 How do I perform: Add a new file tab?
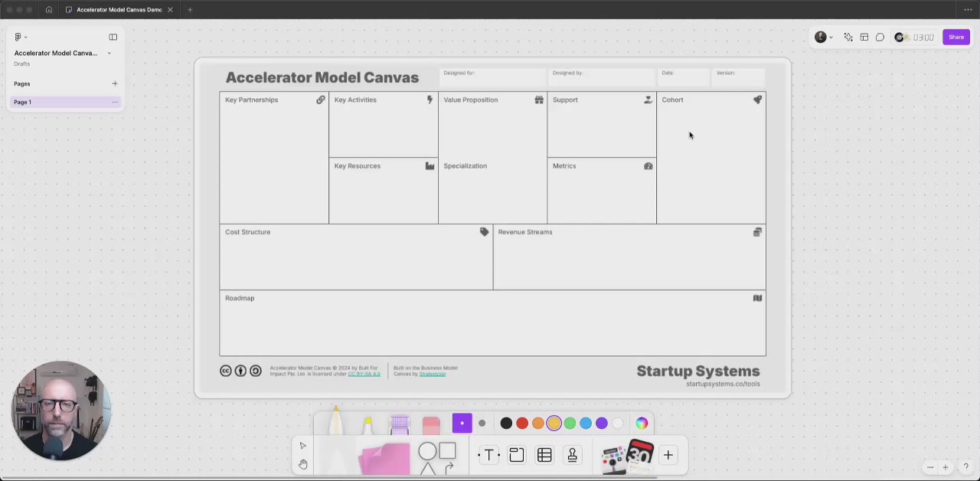pos(190,9)
